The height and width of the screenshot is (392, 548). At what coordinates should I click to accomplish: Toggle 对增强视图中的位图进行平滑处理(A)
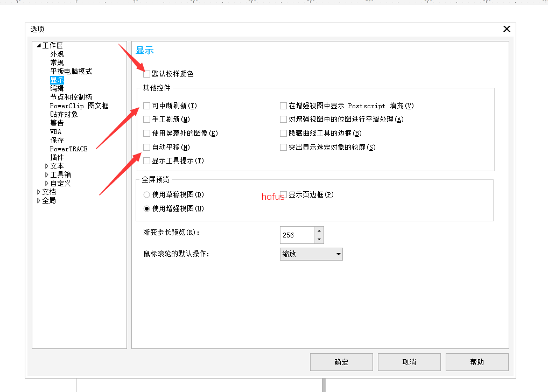[284, 119]
